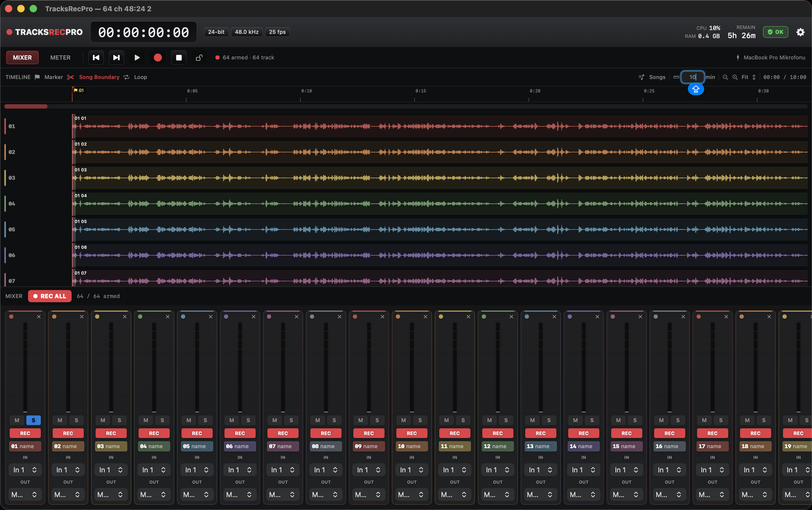Mute channel 01 with its M button
The width and height of the screenshot is (812, 510).
click(17, 420)
